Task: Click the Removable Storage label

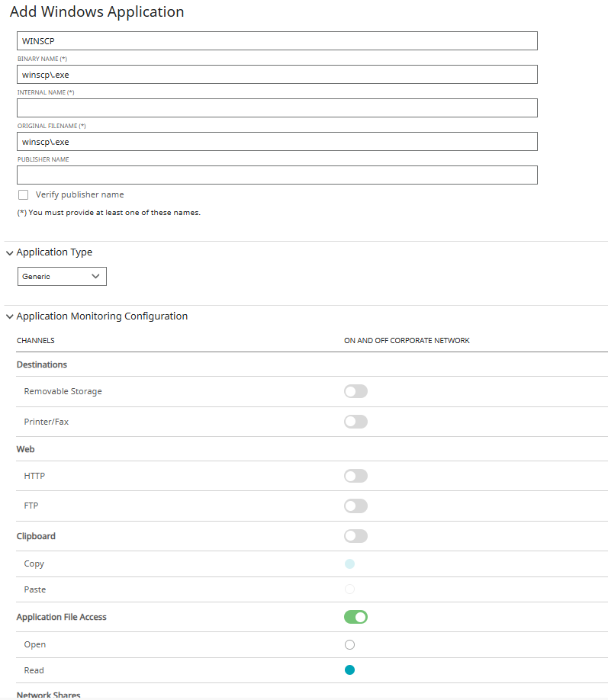Action: coord(63,391)
